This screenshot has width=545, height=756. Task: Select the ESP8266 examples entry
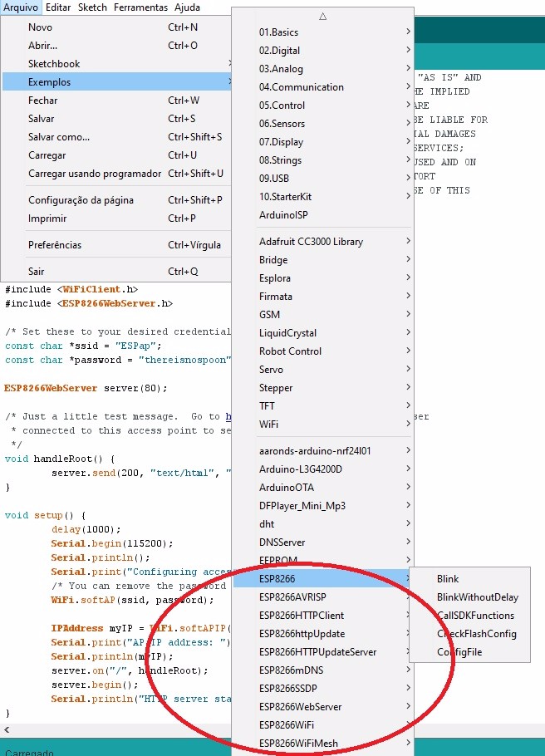click(322, 578)
